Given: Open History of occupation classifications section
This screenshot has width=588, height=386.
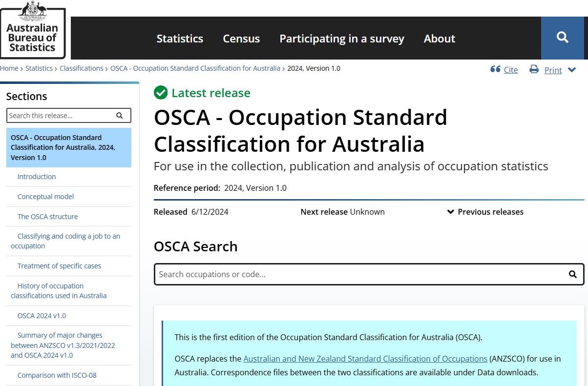Looking at the screenshot, I should point(59,291).
